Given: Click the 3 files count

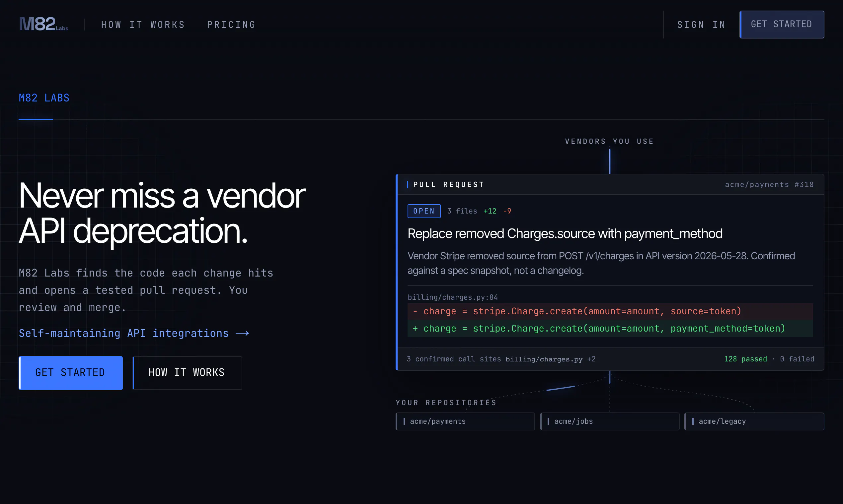Looking at the screenshot, I should pos(462,211).
